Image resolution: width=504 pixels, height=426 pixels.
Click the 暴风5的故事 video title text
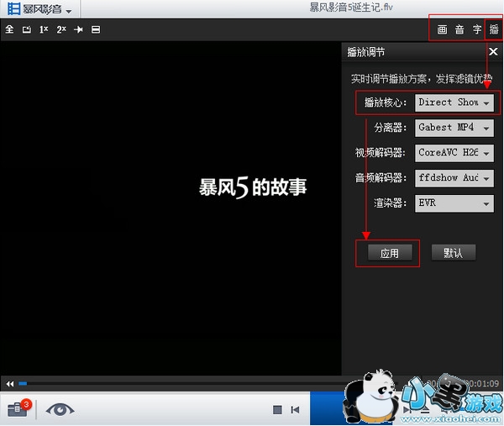click(x=253, y=187)
